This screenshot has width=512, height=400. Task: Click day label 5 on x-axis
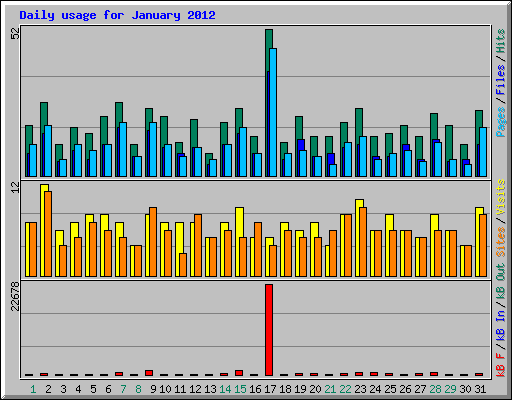click(x=93, y=389)
